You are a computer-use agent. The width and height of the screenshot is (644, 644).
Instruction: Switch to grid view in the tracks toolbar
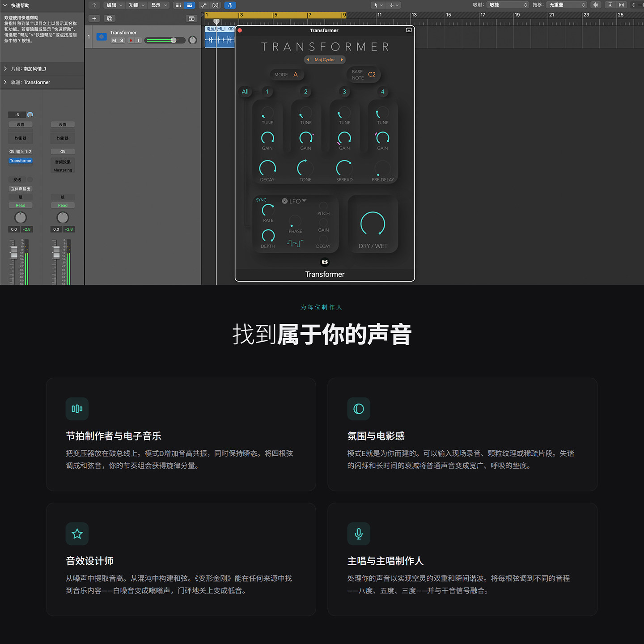(x=178, y=5)
